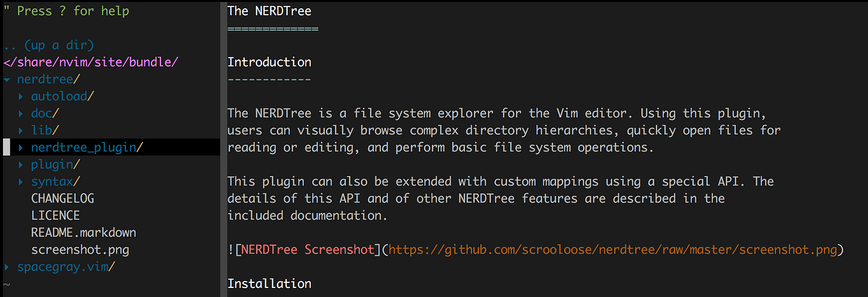
Task: Expand the syntax directory arrow
Action: point(20,182)
